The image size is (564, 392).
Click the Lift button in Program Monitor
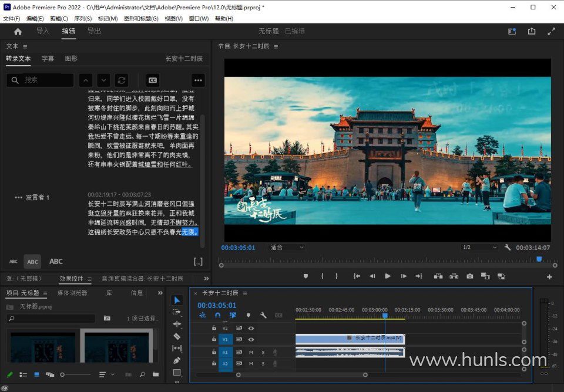pyautogui.click(x=438, y=276)
